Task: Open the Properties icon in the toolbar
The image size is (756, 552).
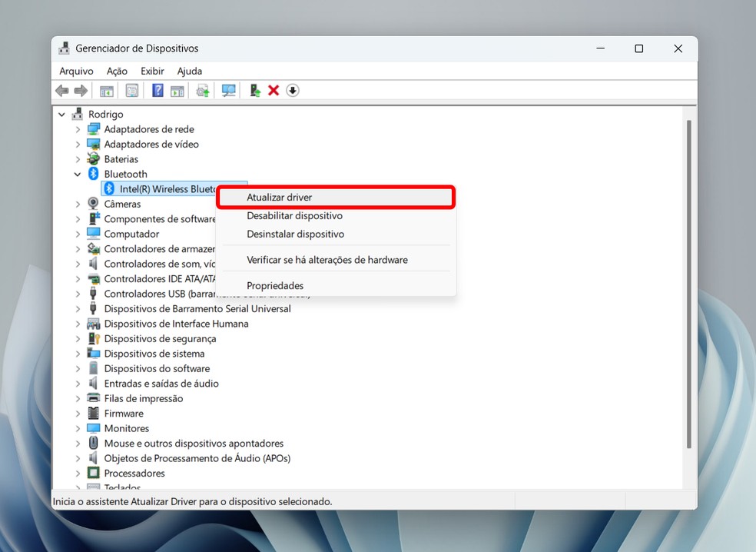Action: click(x=131, y=90)
